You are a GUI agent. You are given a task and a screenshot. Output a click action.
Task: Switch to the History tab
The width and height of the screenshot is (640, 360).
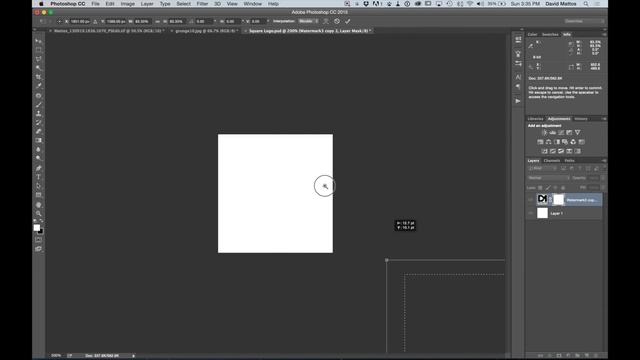(x=580, y=119)
